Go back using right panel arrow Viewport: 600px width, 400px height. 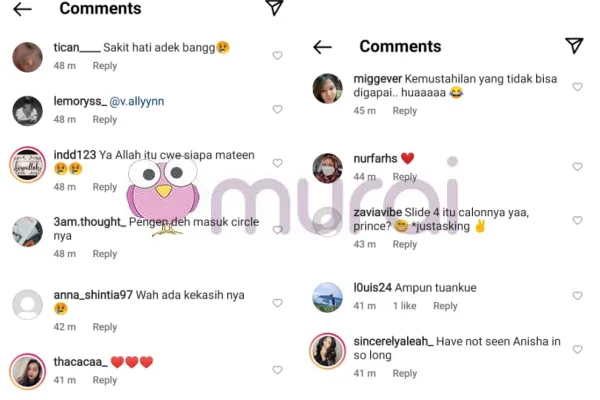(322, 47)
